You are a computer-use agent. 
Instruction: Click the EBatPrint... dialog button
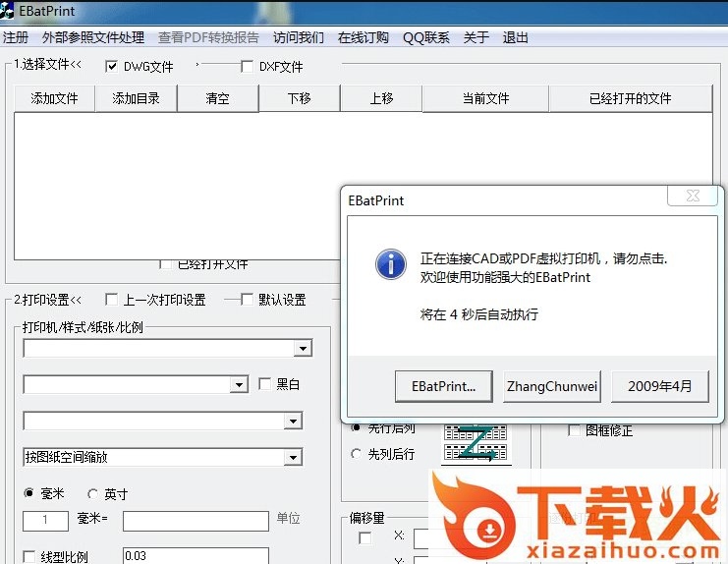coord(443,386)
